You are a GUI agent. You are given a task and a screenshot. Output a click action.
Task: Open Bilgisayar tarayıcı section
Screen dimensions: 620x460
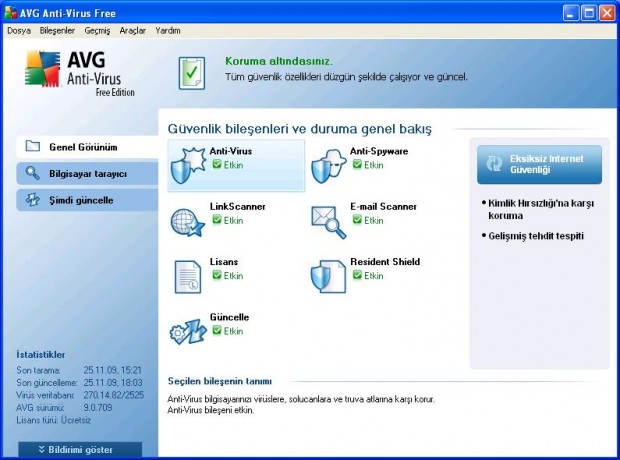point(87,174)
